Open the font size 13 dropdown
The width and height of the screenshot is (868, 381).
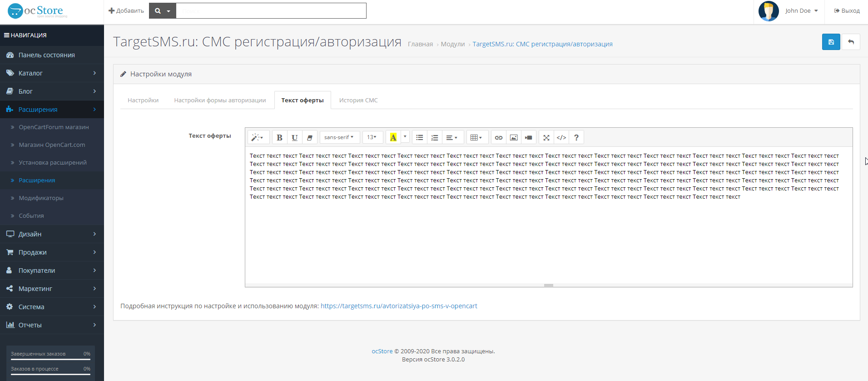pyautogui.click(x=372, y=137)
